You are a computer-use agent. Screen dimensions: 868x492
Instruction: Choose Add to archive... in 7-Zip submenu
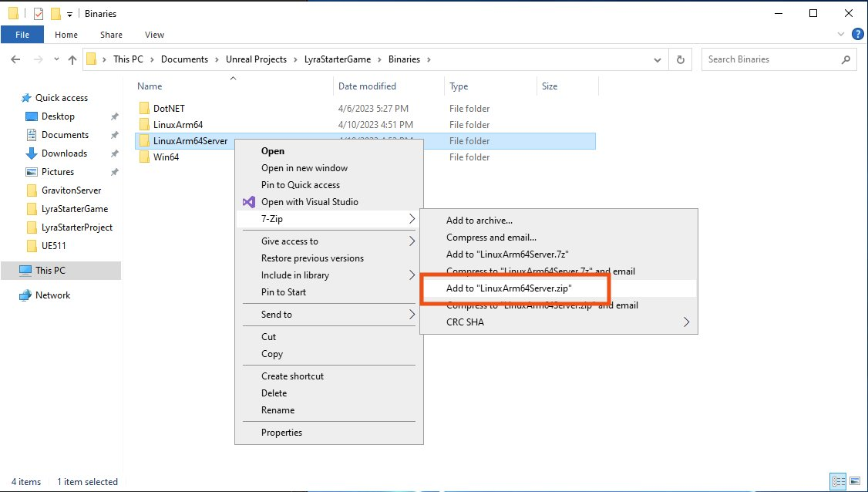[x=479, y=221]
